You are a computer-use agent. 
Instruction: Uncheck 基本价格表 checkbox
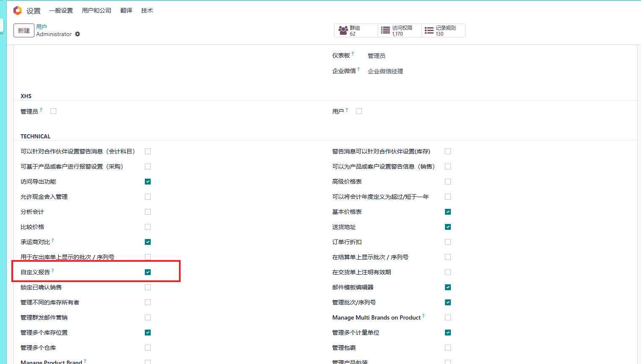click(x=448, y=212)
